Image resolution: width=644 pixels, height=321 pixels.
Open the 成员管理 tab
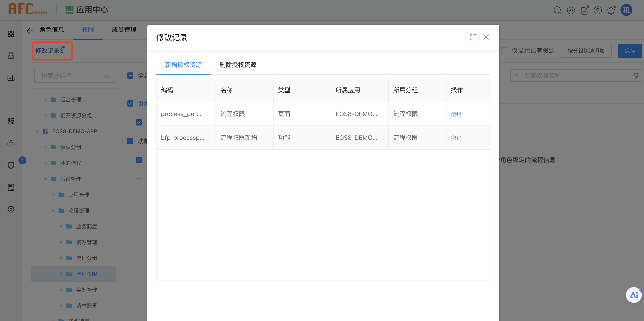coord(124,30)
